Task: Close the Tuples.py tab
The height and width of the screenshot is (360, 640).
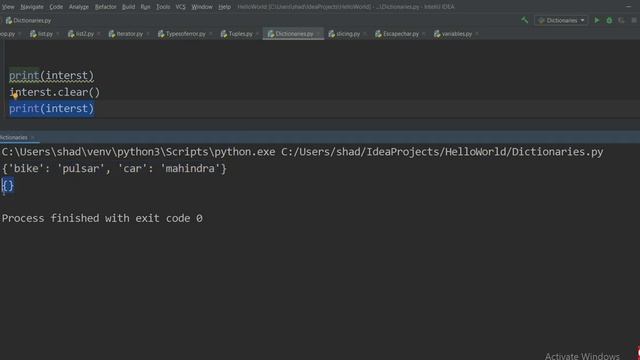Action: (258, 34)
